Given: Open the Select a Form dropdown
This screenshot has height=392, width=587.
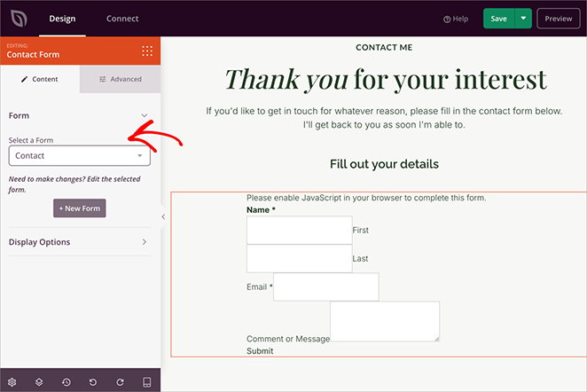Looking at the screenshot, I should (79, 156).
